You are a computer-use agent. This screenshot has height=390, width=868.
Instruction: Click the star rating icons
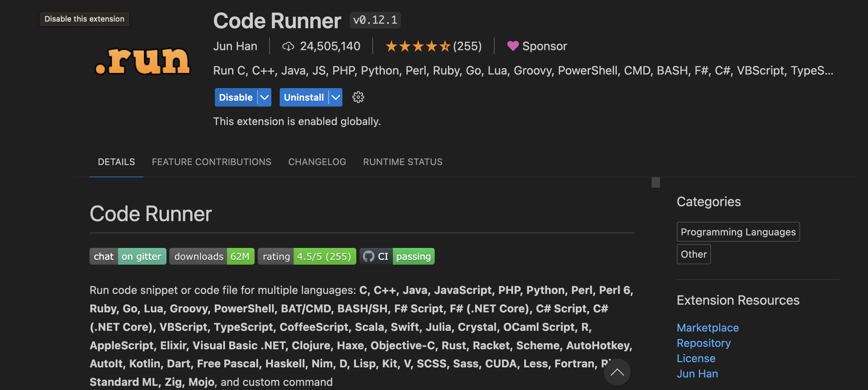pyautogui.click(x=418, y=46)
